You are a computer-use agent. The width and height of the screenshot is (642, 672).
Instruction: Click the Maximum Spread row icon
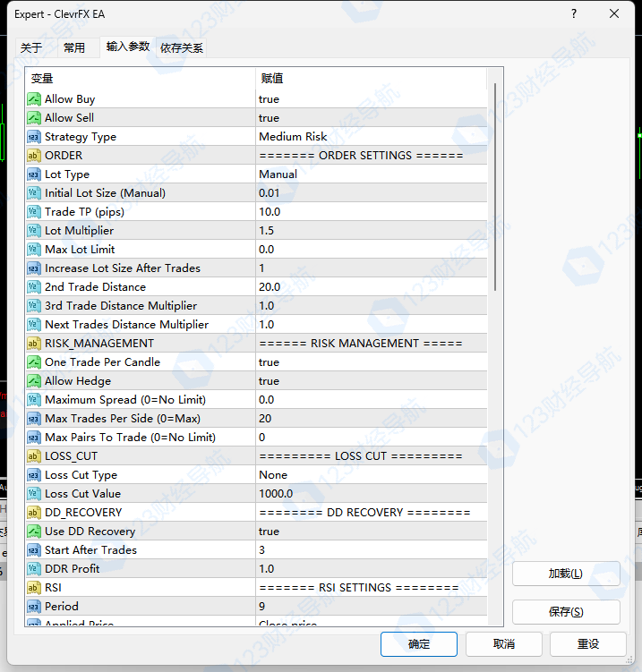click(x=34, y=400)
